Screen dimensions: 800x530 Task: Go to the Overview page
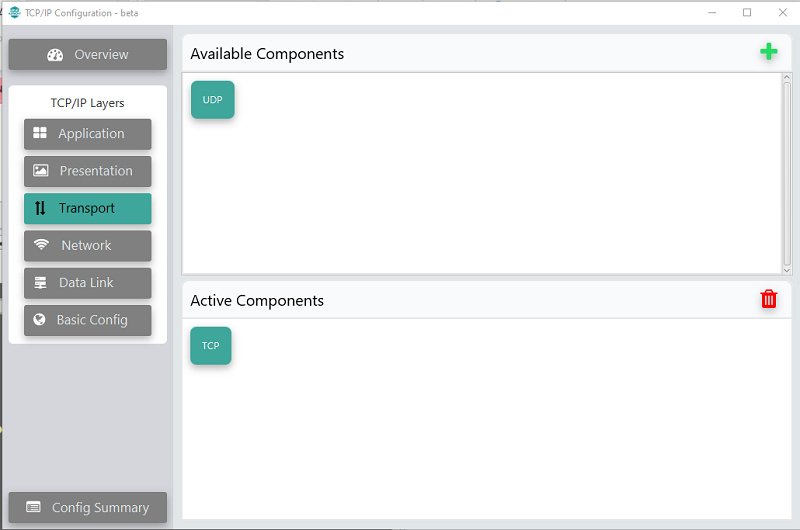pyautogui.click(x=88, y=54)
